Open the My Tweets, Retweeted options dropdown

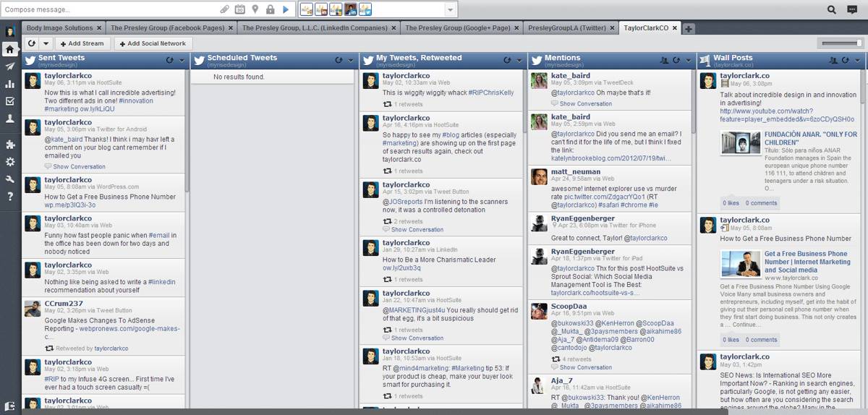[518, 61]
